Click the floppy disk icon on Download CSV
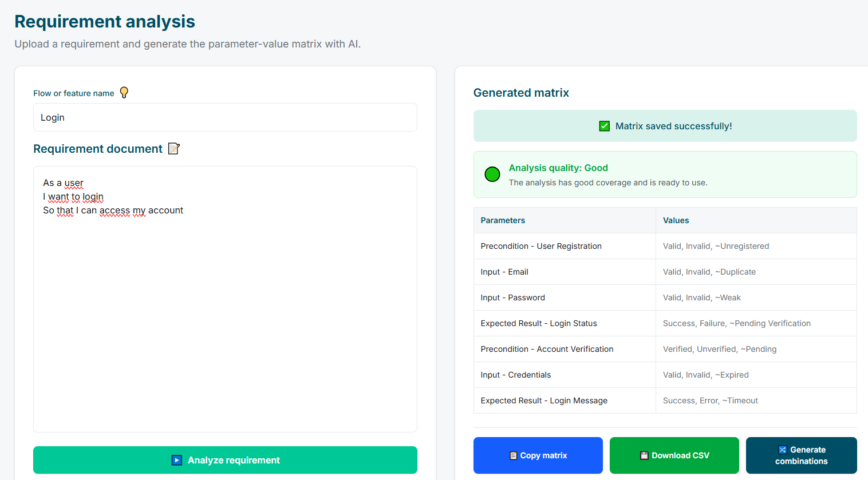868x480 pixels. coord(644,455)
